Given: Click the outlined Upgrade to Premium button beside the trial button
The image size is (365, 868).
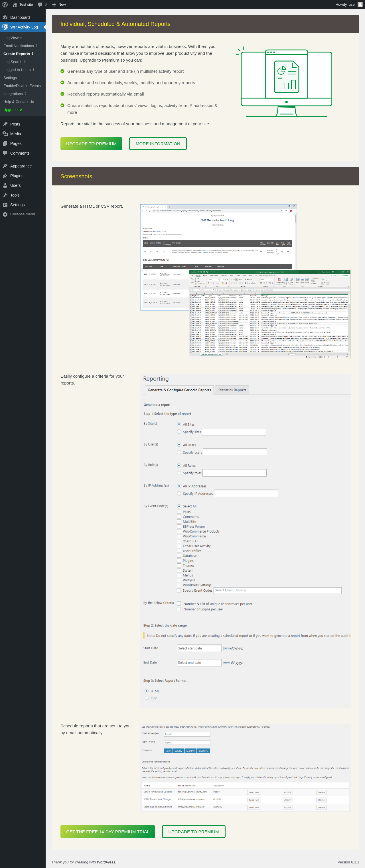Looking at the screenshot, I should click(194, 831).
